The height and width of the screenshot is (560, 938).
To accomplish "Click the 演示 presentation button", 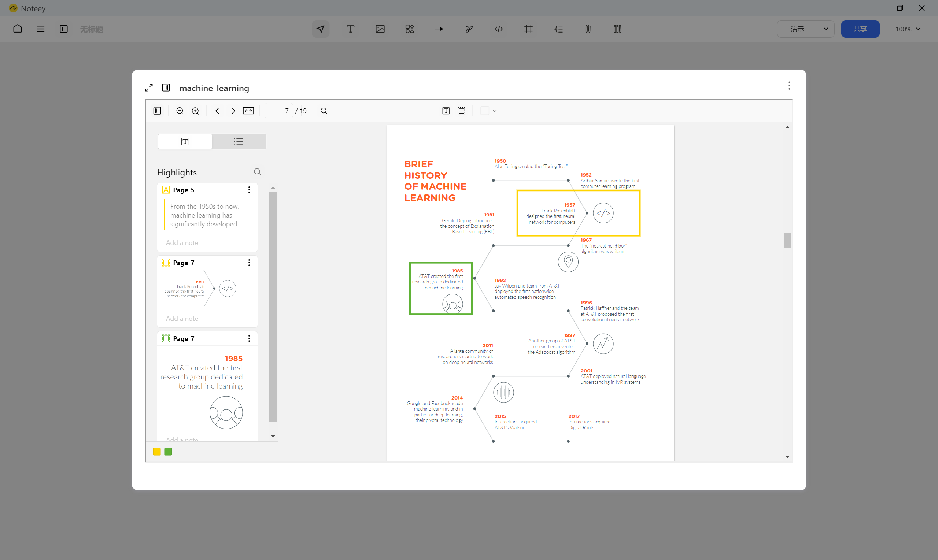I will point(797,29).
